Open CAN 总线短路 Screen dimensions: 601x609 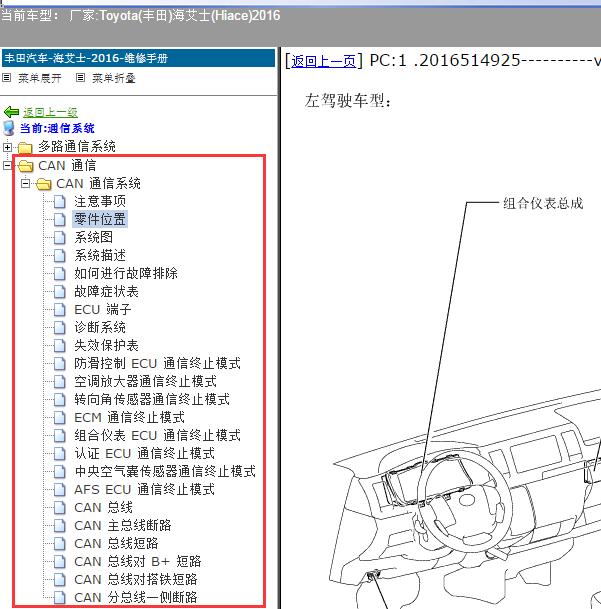[116, 543]
